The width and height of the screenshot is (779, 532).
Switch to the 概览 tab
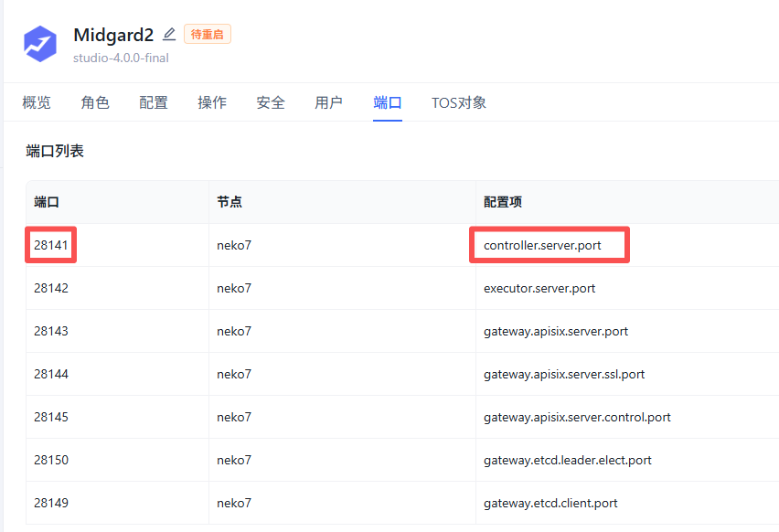(x=37, y=102)
